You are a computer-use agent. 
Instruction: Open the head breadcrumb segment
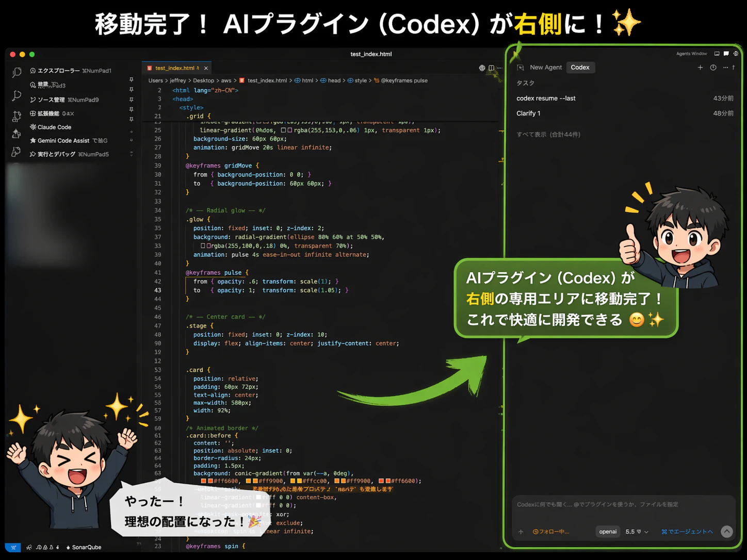[331, 80]
